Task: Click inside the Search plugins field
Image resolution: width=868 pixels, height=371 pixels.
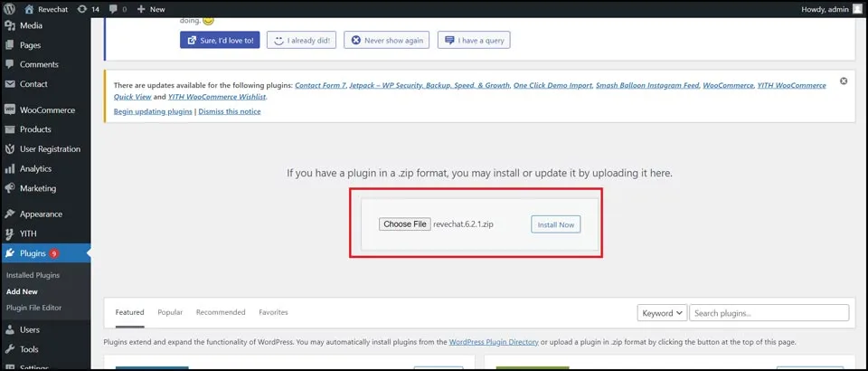Action: coord(769,313)
